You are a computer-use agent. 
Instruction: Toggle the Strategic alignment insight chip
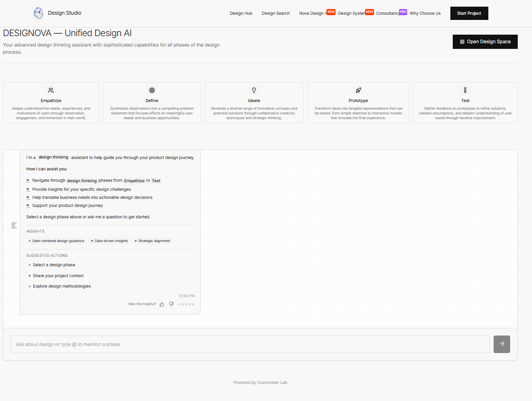pos(152,241)
